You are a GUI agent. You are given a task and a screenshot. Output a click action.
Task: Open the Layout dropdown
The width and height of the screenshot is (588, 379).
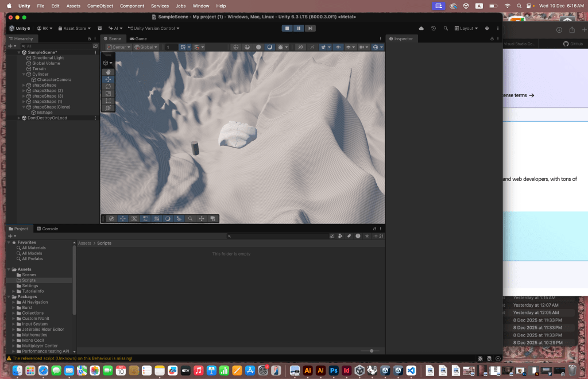[466, 28]
